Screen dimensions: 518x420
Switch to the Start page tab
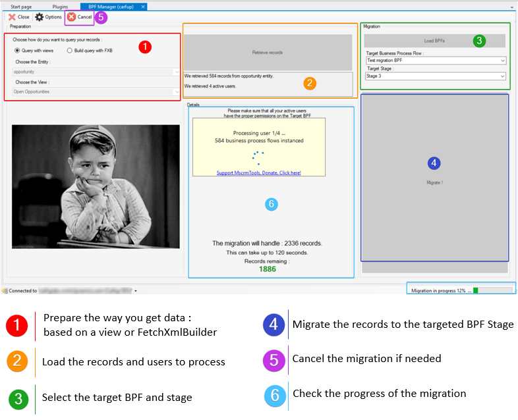tap(21, 7)
